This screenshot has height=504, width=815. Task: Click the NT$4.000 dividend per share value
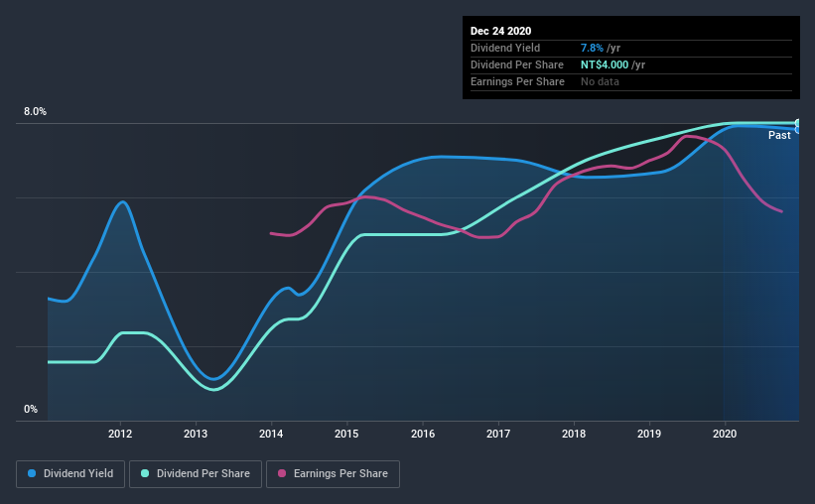(605, 64)
